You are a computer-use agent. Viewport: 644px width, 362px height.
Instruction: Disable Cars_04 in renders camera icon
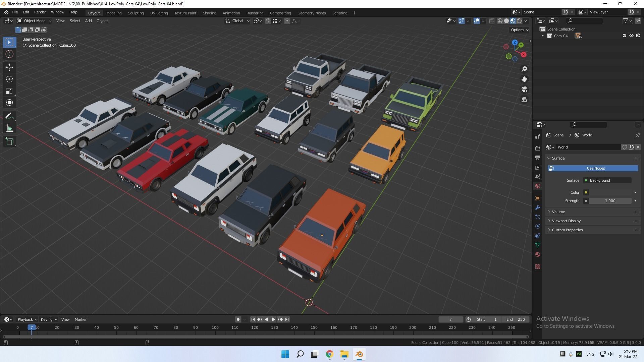coord(638,36)
